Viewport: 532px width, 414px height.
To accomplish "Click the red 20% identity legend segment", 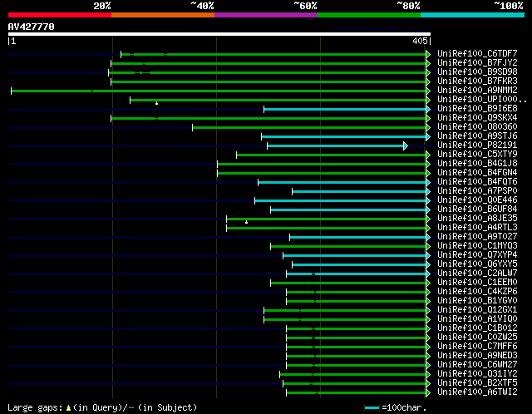I will pyautogui.click(x=60, y=15).
